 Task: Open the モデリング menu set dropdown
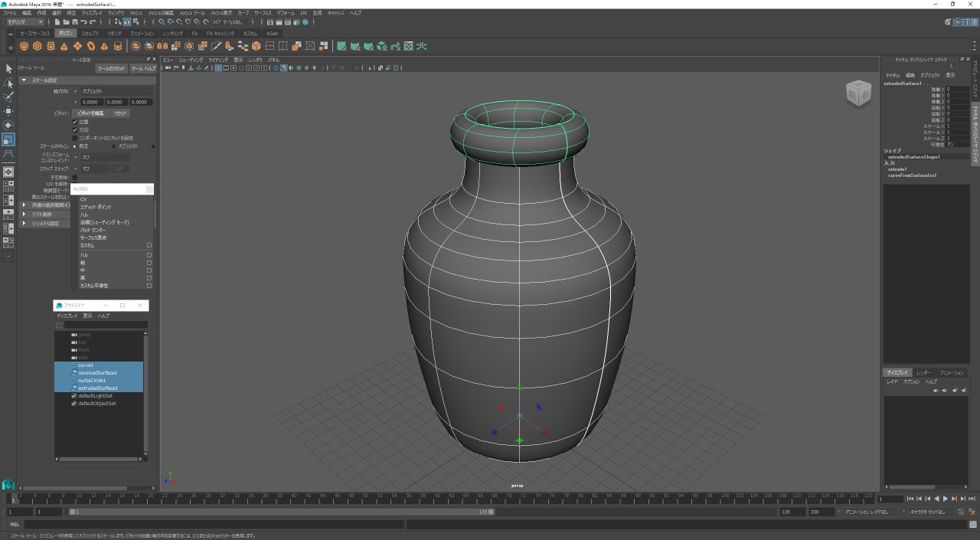click(25, 22)
